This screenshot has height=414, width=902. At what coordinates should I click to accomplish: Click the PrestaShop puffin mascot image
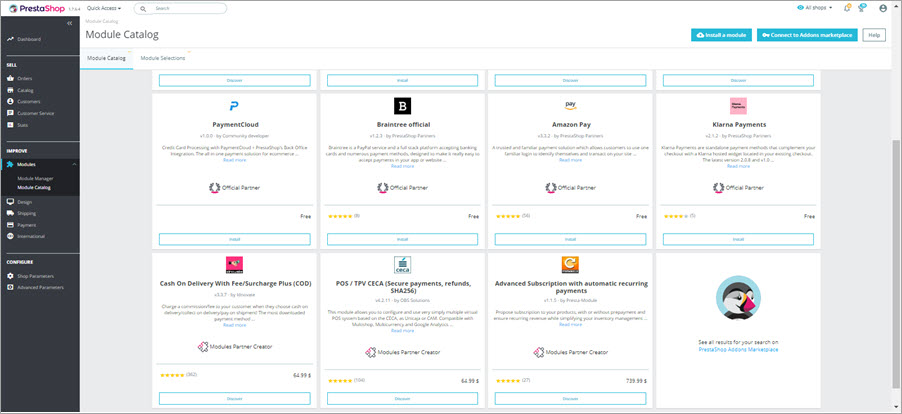click(738, 298)
